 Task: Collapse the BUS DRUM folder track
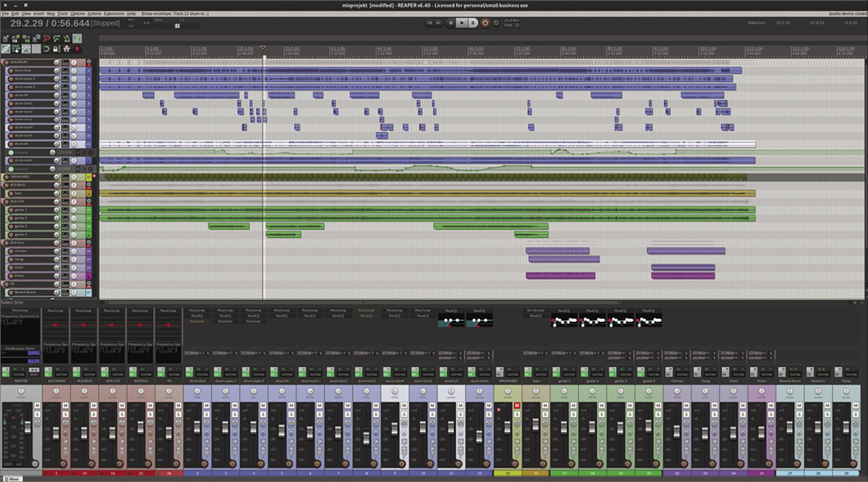[x=88, y=61]
